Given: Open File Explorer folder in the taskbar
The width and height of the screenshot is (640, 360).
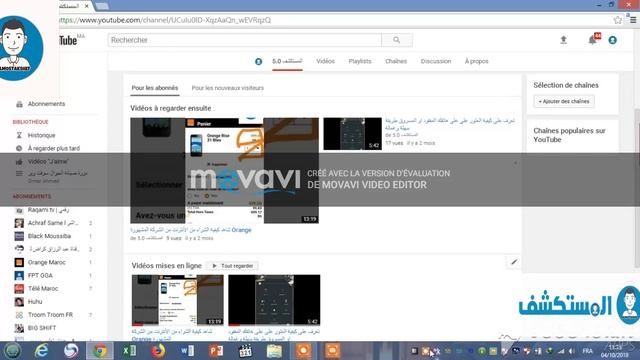Looking at the screenshot, I should pos(274,351).
